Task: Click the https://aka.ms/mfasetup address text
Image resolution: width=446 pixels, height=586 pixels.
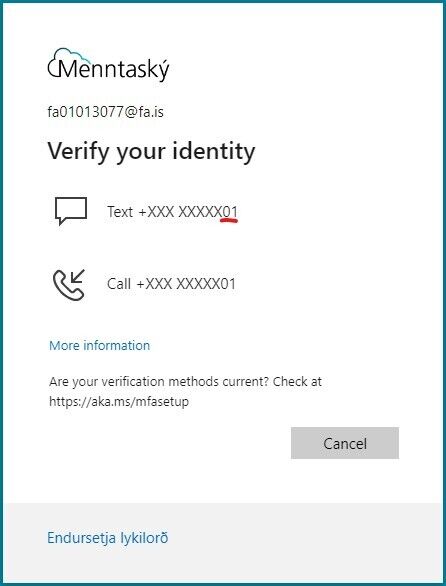Action: 119,402
